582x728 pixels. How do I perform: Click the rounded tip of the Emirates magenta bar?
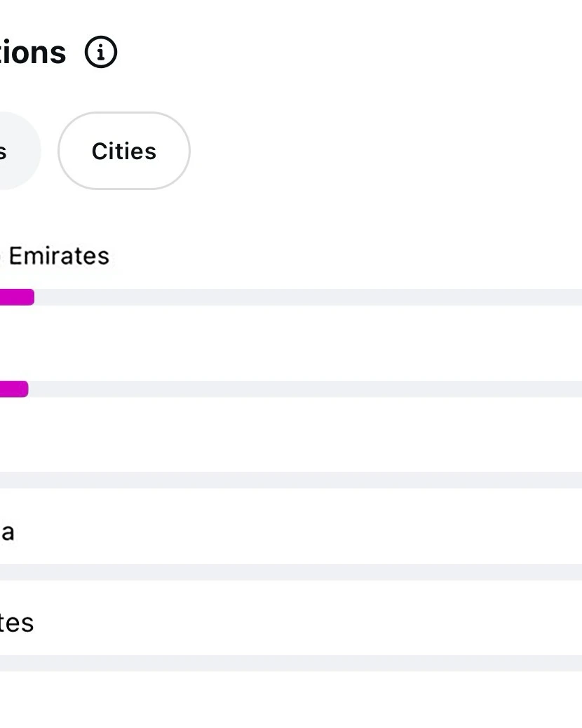click(x=31, y=297)
